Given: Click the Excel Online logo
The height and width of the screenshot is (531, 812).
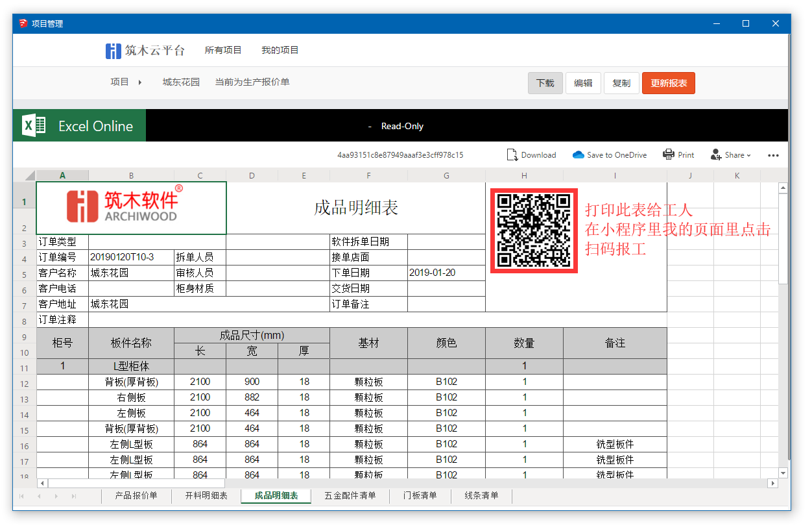Looking at the screenshot, I should [x=79, y=125].
